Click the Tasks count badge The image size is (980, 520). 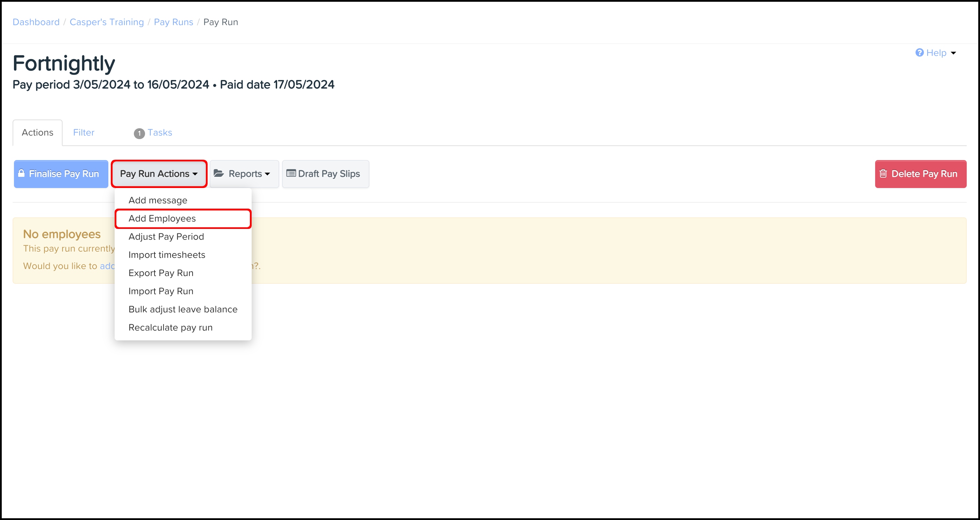pos(139,133)
